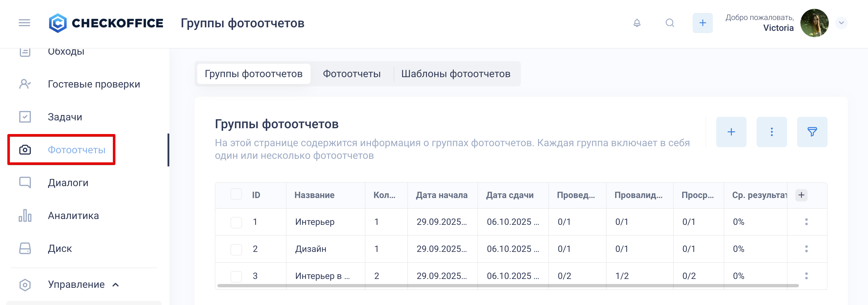Toggle the select-all header checkbox
This screenshot has height=305, width=868.
click(236, 194)
